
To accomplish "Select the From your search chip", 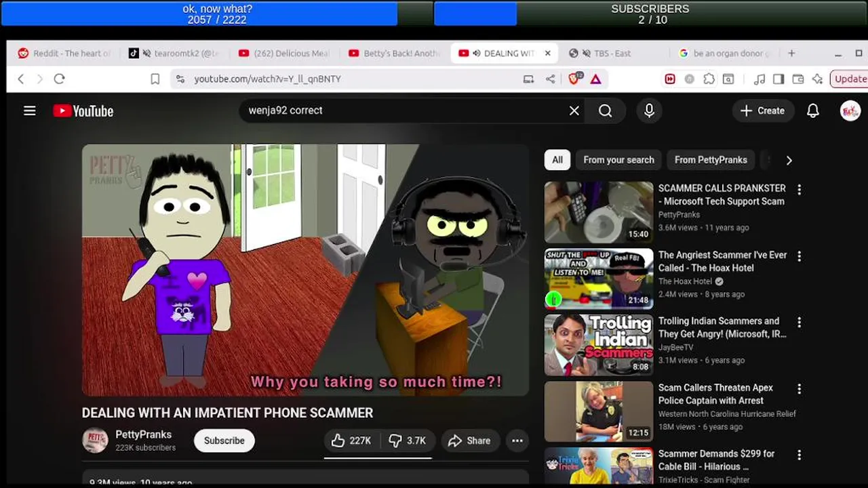I will click(618, 160).
